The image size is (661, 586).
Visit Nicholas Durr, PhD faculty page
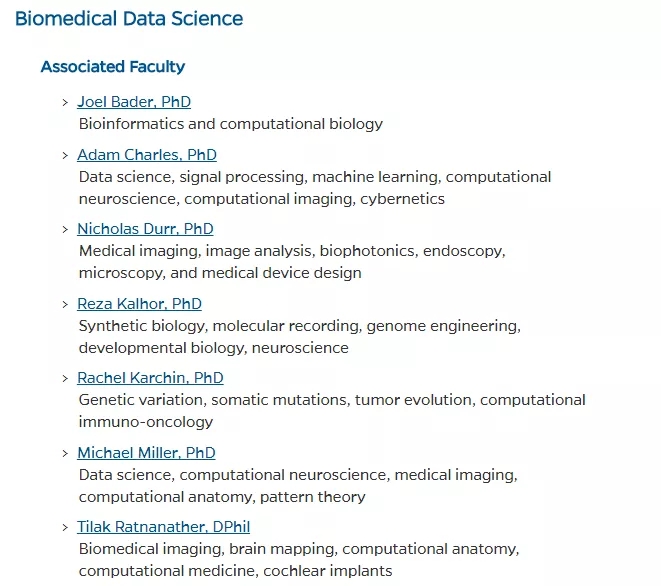[145, 229]
